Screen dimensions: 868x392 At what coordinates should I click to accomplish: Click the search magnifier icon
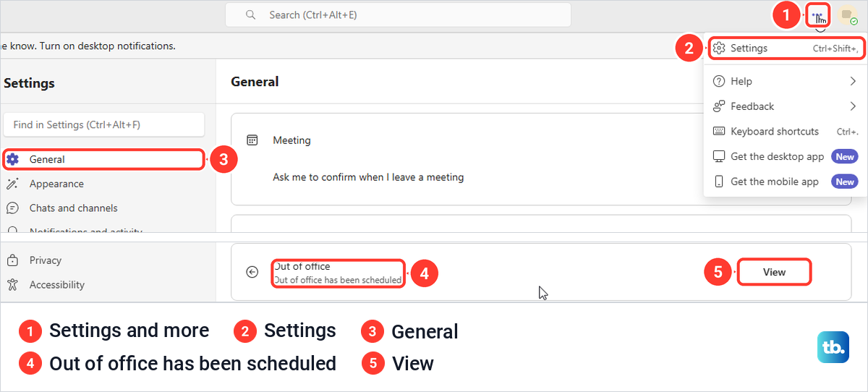pyautogui.click(x=251, y=14)
